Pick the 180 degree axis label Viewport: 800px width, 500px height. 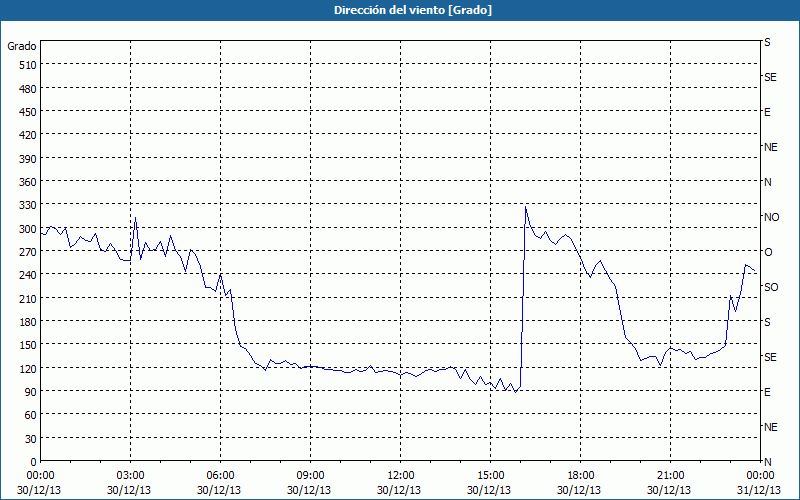click(28, 322)
